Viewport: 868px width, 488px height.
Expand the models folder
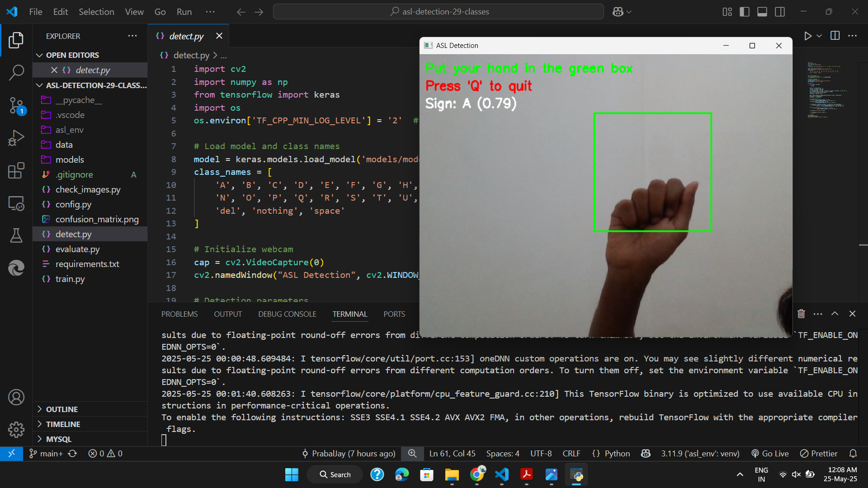tap(90, 160)
